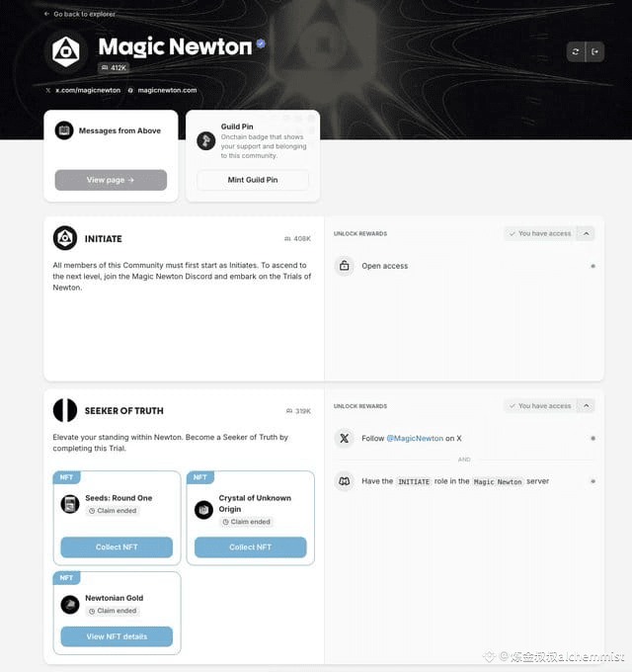632x672 pixels.
Task: Collapse the INITIATE requirements chevron
Action: [587, 233]
